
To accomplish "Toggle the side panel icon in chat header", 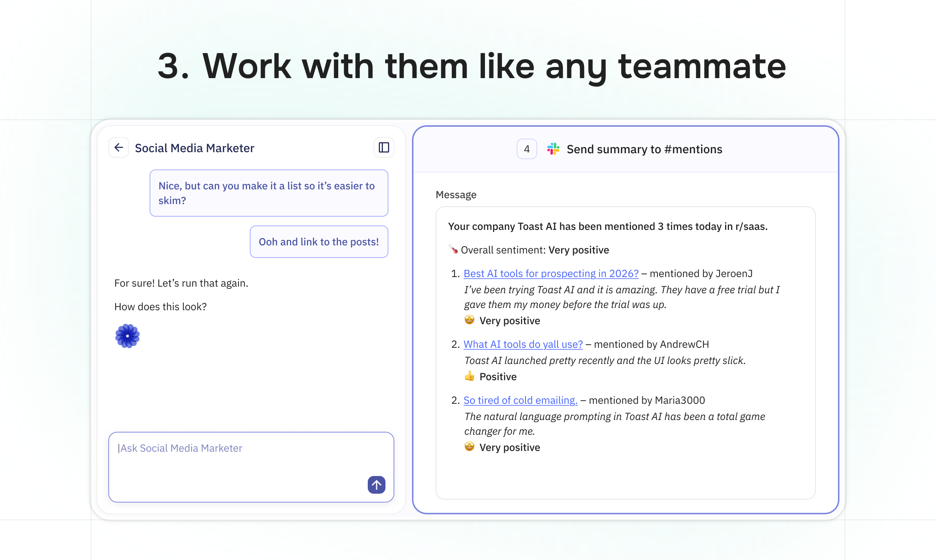I will pos(384,147).
